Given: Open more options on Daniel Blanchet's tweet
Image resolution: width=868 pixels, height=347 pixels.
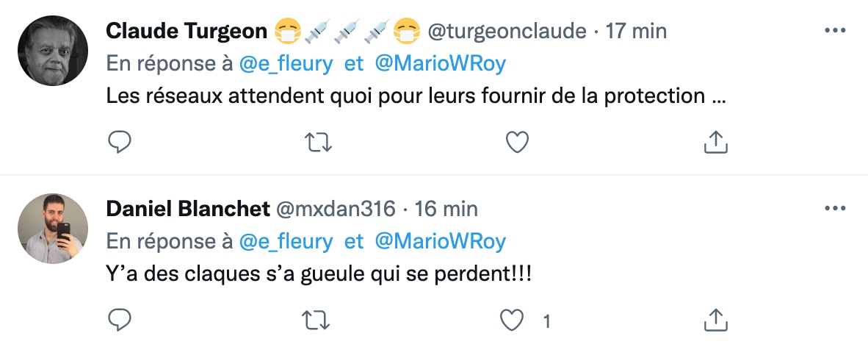Looking at the screenshot, I should [x=835, y=209].
